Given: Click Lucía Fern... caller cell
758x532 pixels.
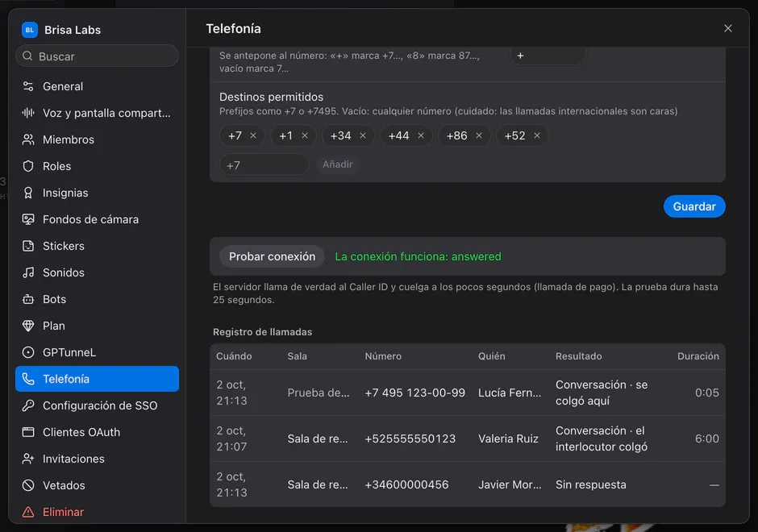Looking at the screenshot, I should point(510,393).
